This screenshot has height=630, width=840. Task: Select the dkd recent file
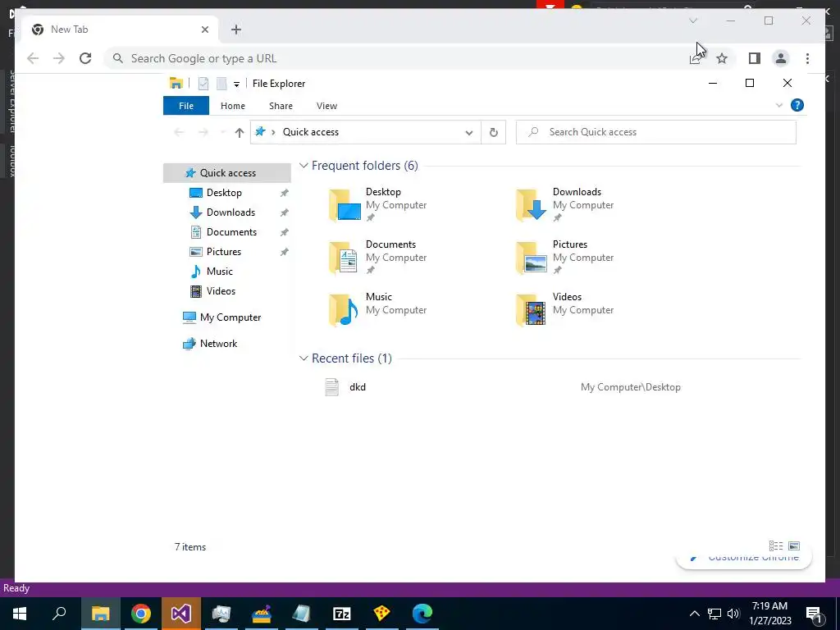358,387
